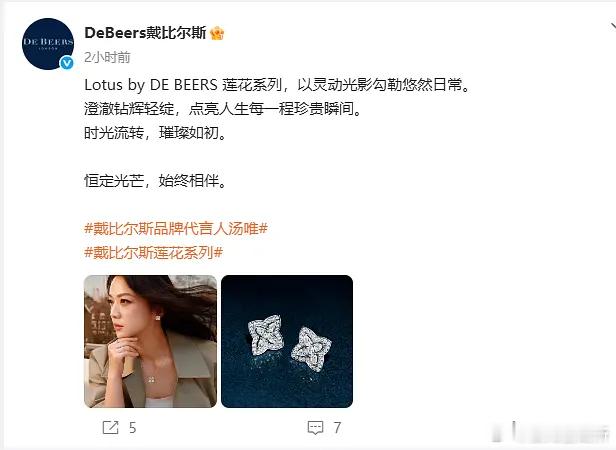Open hashtag #戴比尔斯莲花系列#

(x=154, y=252)
